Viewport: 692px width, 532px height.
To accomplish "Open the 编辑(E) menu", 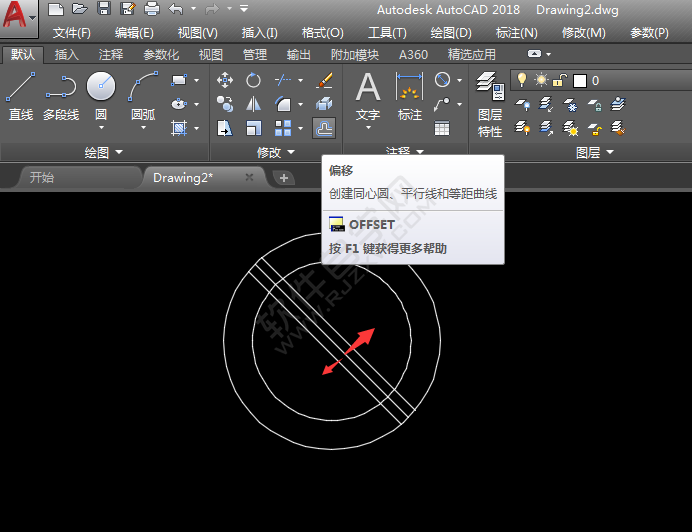I will (x=134, y=33).
